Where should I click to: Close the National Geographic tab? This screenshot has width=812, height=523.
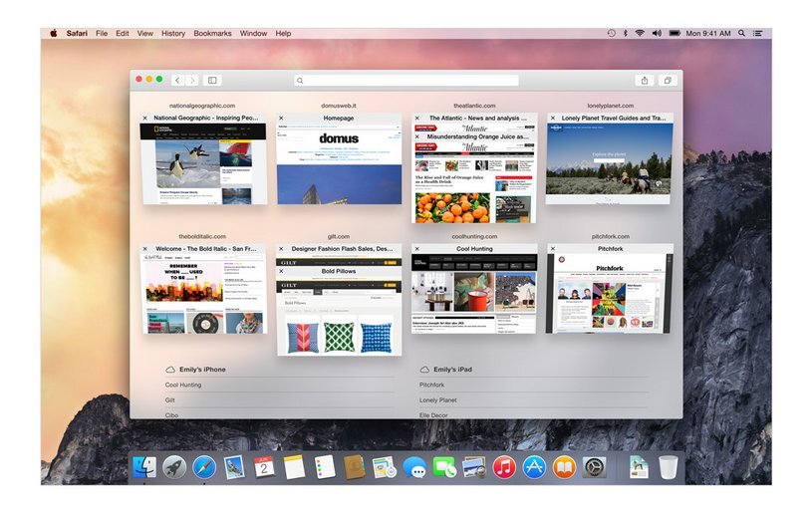coord(145,119)
